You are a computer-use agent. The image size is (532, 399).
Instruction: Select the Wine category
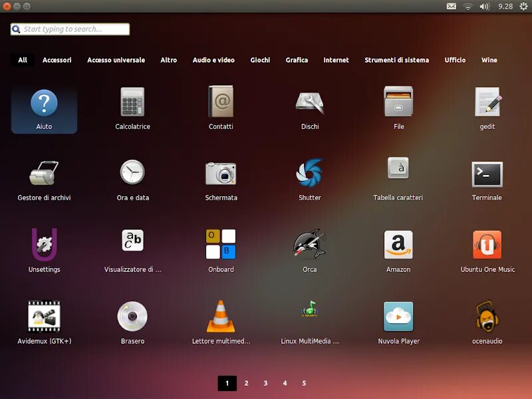489,60
